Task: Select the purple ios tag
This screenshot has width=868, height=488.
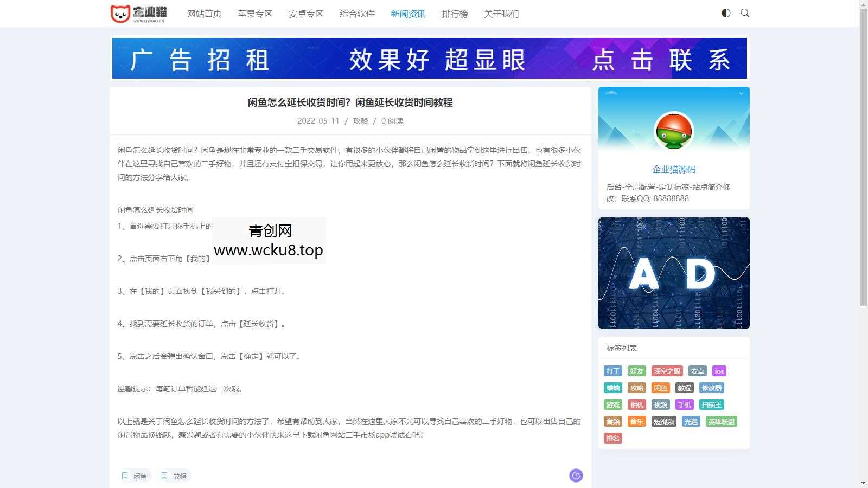Action: point(719,371)
